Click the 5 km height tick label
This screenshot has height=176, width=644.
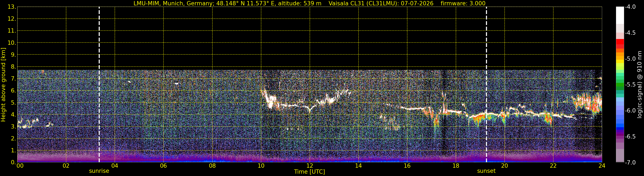click(13, 103)
